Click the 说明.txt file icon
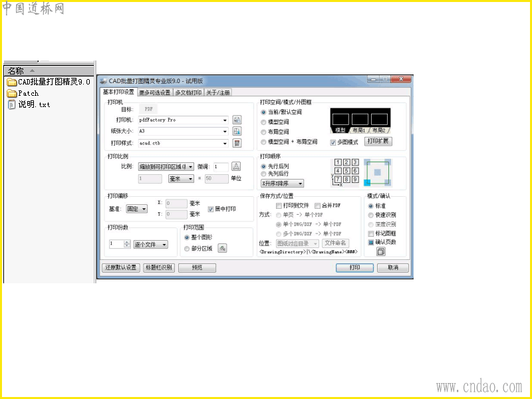This screenshot has width=532, height=399. [x=12, y=104]
